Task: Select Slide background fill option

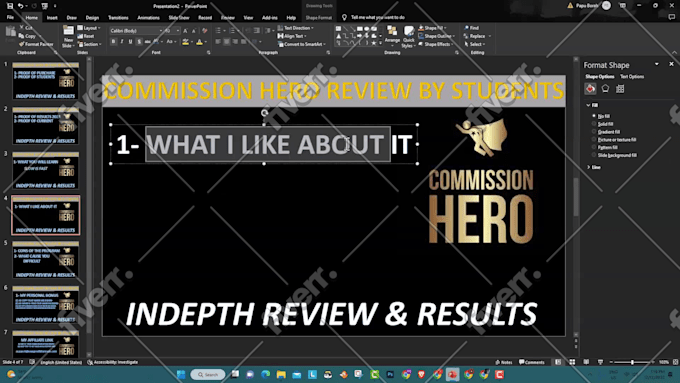Action: point(615,155)
